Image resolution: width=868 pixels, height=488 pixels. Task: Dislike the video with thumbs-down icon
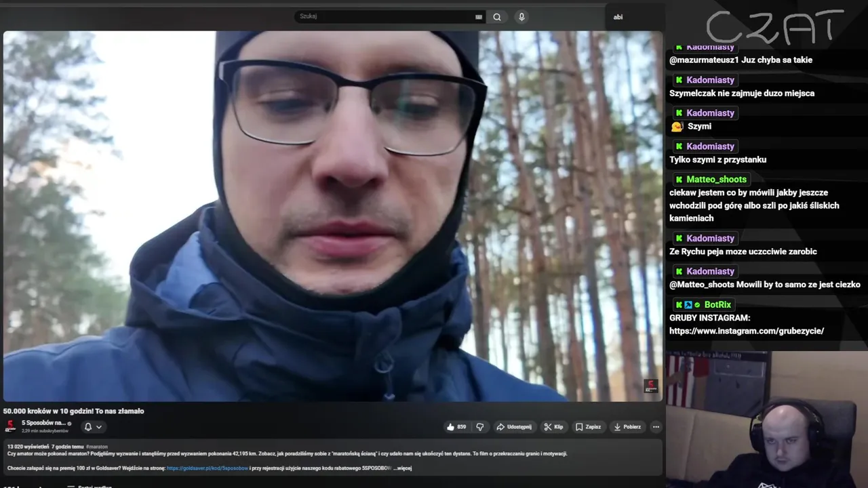[480, 427]
